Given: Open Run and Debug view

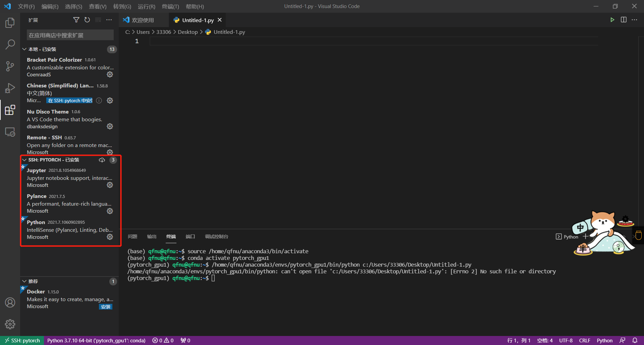Looking at the screenshot, I should click(x=10, y=88).
